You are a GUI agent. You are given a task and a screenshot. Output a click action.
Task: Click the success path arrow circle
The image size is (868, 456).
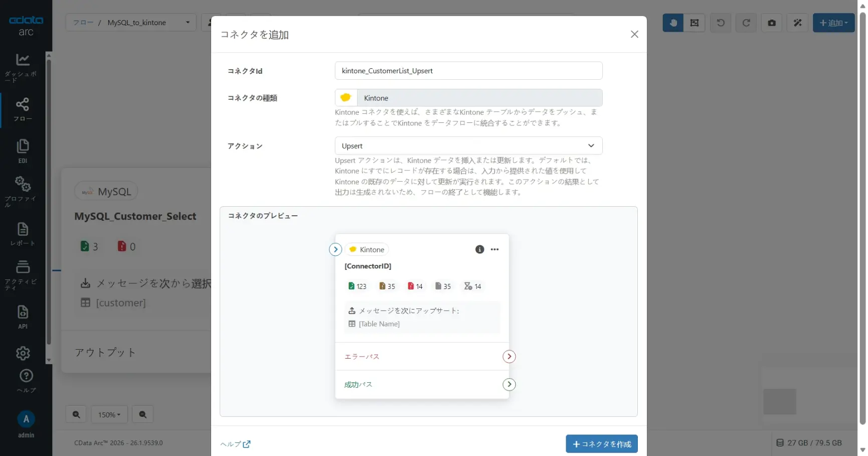point(509,384)
